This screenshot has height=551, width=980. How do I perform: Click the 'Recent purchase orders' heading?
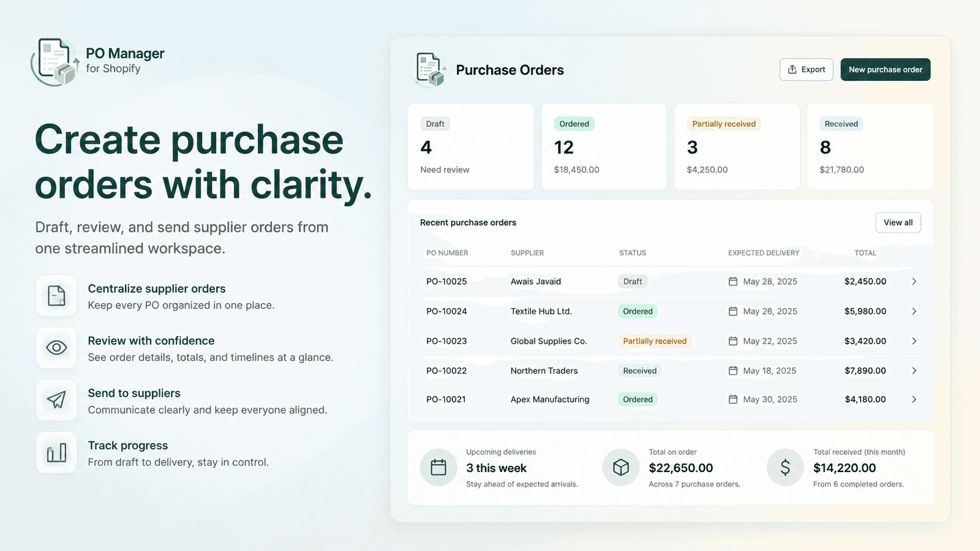468,222
